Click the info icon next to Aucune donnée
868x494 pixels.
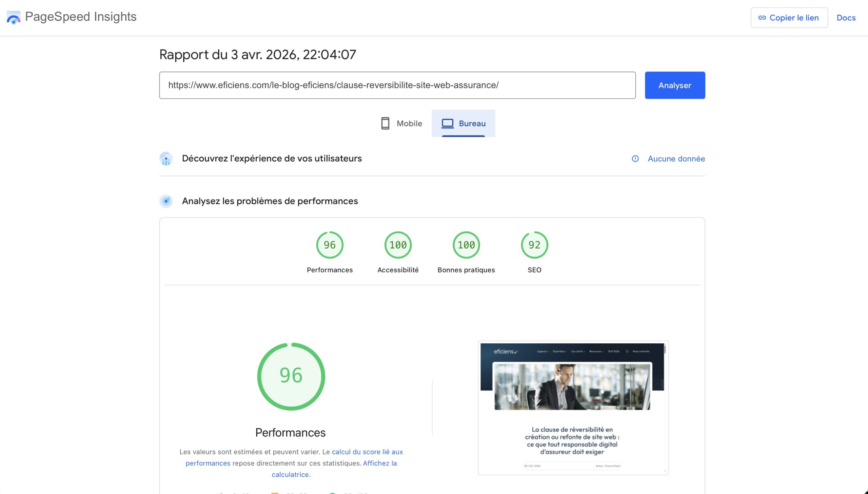click(636, 158)
